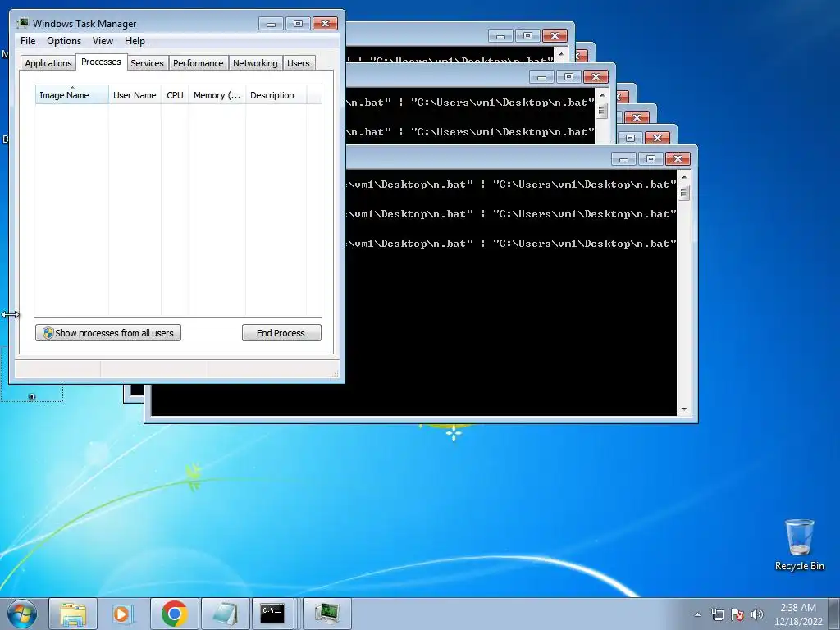Open the File menu in Task Manager
The height and width of the screenshot is (630, 840).
tap(28, 41)
